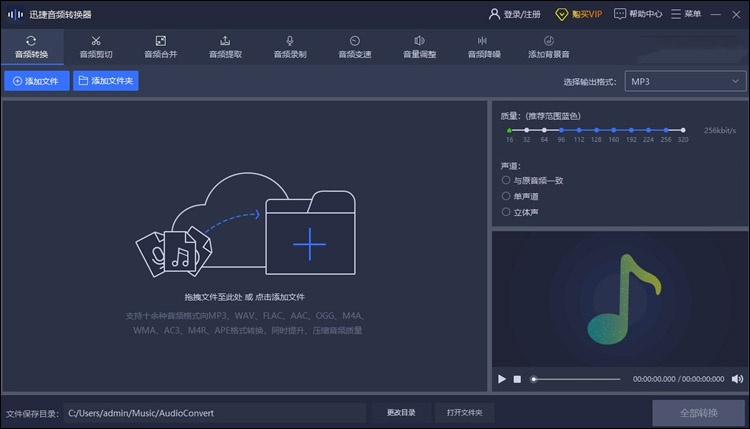Click the 256kbit/s quality value
The height and width of the screenshot is (429, 750).
pyautogui.click(x=720, y=130)
